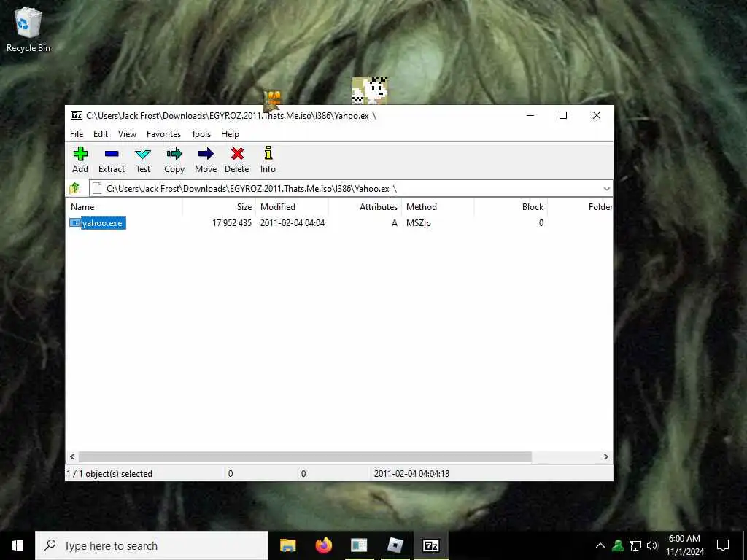Image resolution: width=747 pixels, height=560 pixels.
Task: Sort by Block column header
Action: click(x=511, y=206)
